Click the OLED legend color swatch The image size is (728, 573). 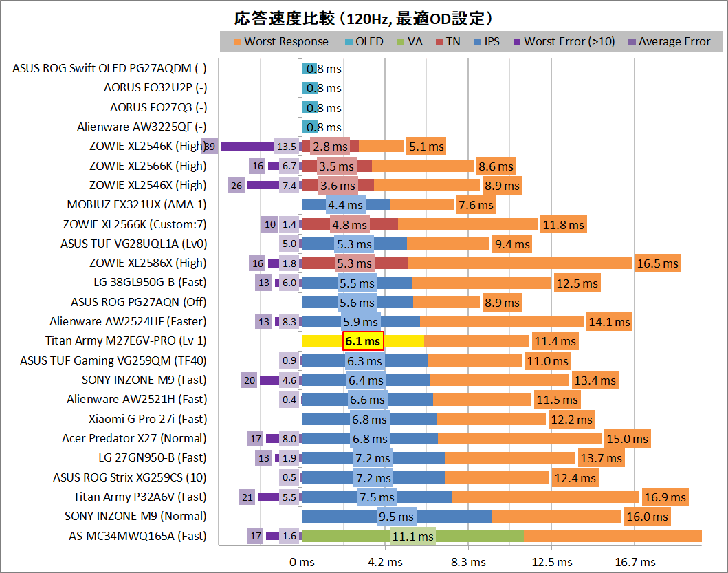pos(349,42)
